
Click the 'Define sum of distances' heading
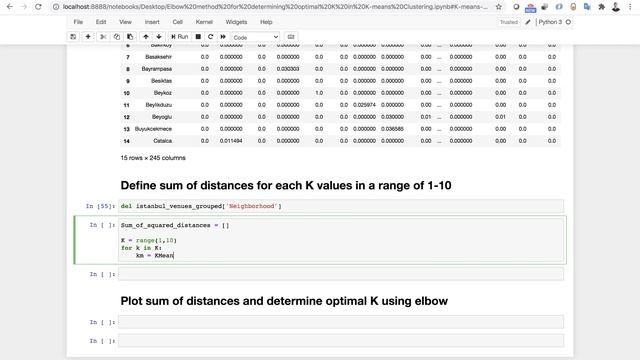coord(286,185)
